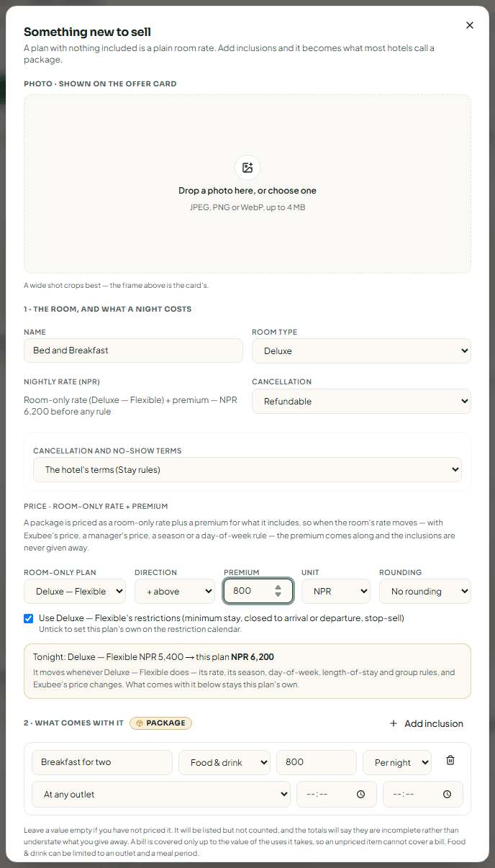This screenshot has height=868, width=495.
Task: Click the first --:-- time field
Action: (x=337, y=795)
